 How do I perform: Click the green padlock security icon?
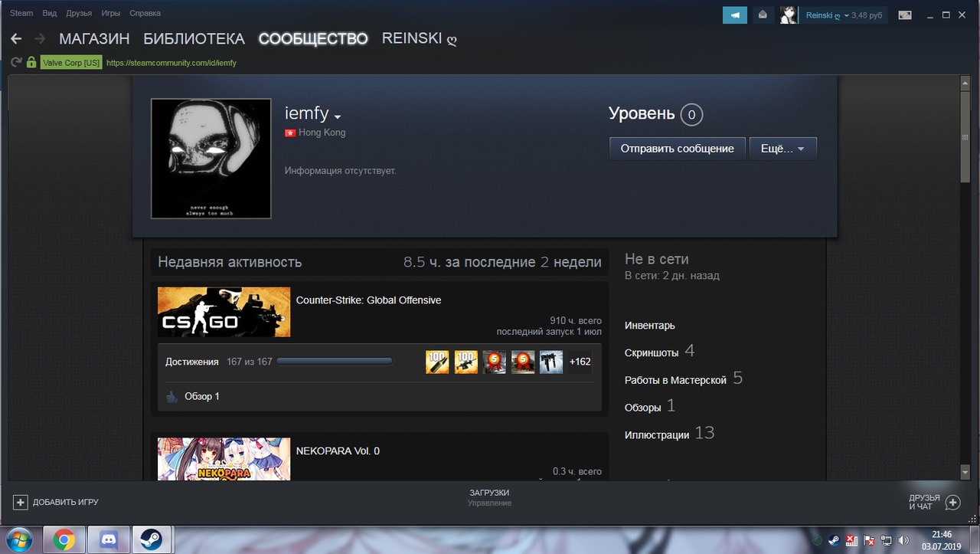31,62
